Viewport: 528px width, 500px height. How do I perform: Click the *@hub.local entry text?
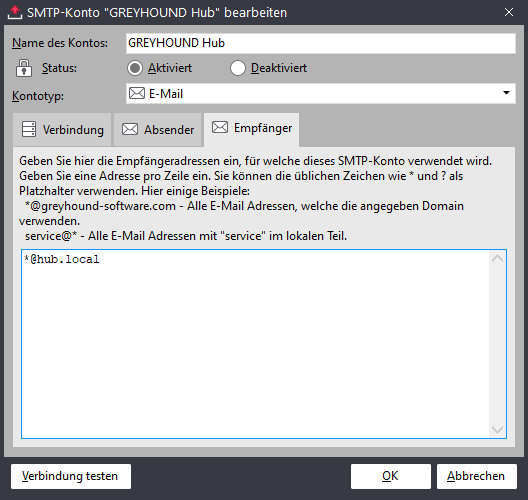pyautogui.click(x=62, y=259)
